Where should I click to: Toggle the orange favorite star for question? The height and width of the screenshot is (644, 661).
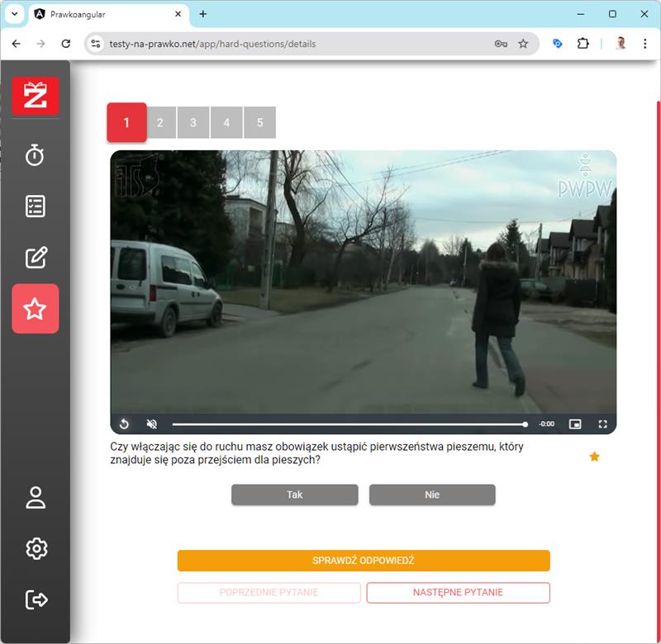click(x=594, y=457)
